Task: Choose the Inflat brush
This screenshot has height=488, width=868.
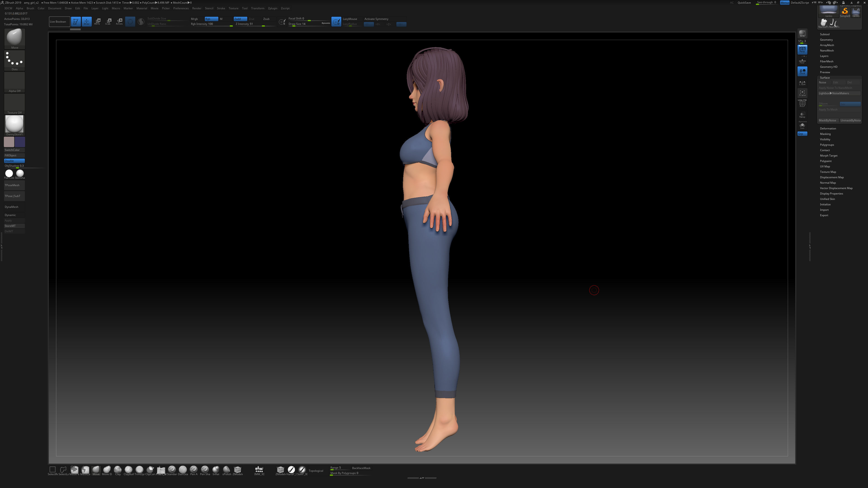Action: pyautogui.click(x=216, y=470)
